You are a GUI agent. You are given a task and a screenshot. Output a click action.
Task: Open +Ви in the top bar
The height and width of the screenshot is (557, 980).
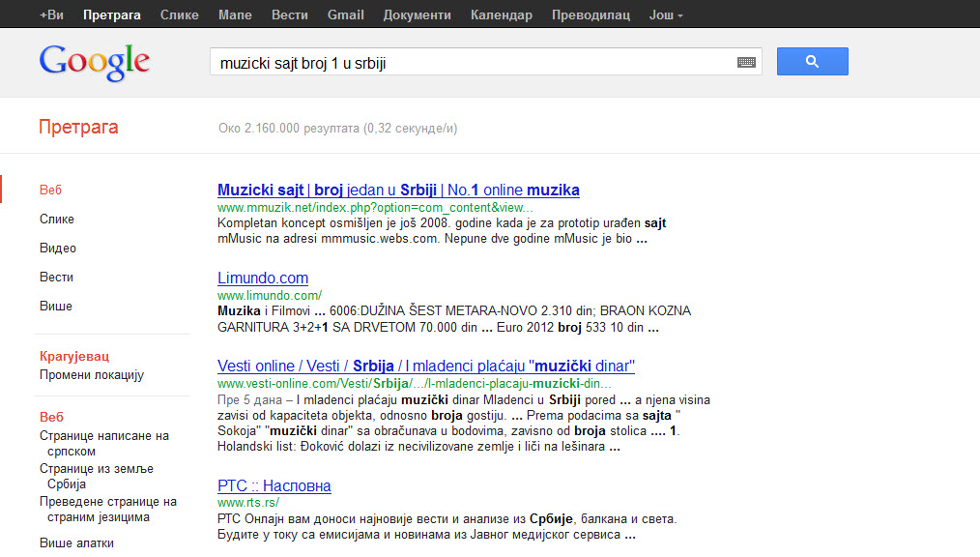[51, 15]
